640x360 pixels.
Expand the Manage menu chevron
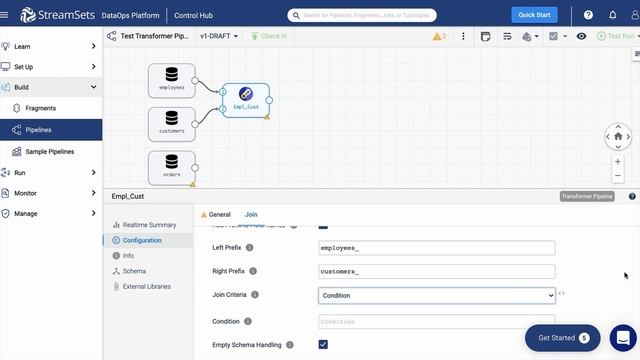pyautogui.click(x=93, y=213)
